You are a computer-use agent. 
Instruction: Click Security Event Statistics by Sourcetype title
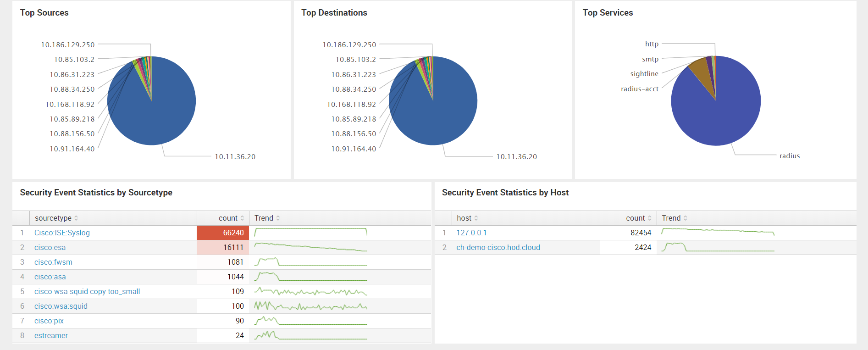pos(96,193)
